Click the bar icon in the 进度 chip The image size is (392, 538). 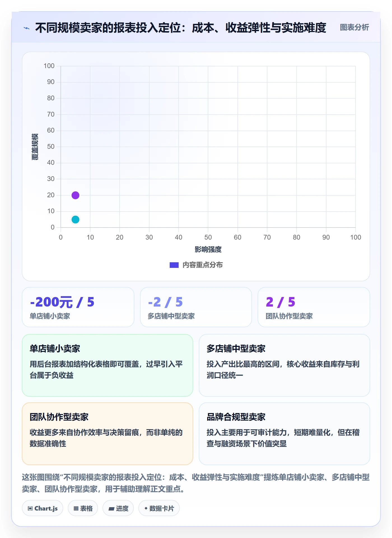pyautogui.click(x=111, y=509)
